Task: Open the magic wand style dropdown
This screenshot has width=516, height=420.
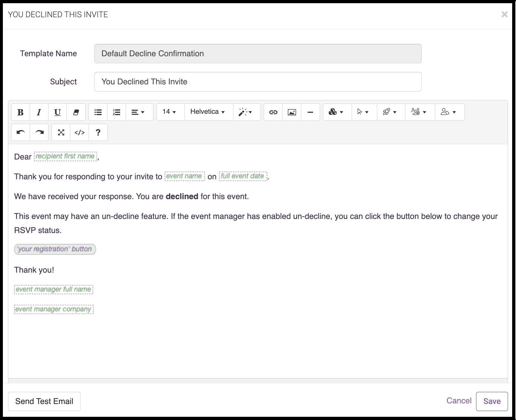Action: pyautogui.click(x=246, y=112)
